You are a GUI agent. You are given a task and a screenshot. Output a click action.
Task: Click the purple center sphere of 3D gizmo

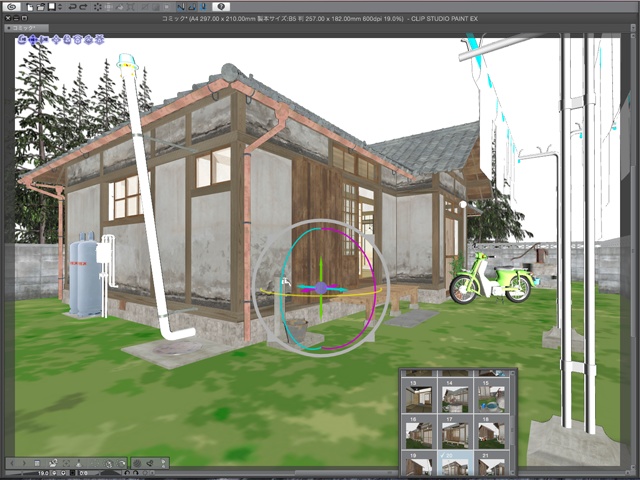(x=321, y=288)
